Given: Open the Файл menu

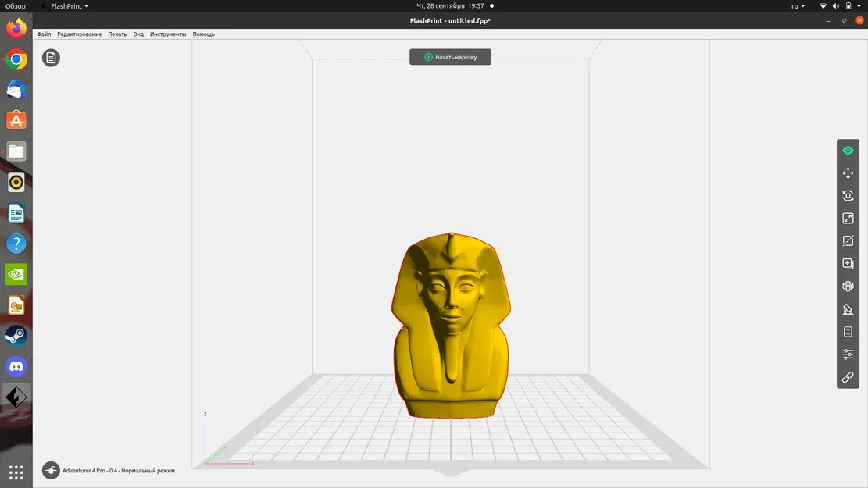Looking at the screenshot, I should [x=44, y=34].
